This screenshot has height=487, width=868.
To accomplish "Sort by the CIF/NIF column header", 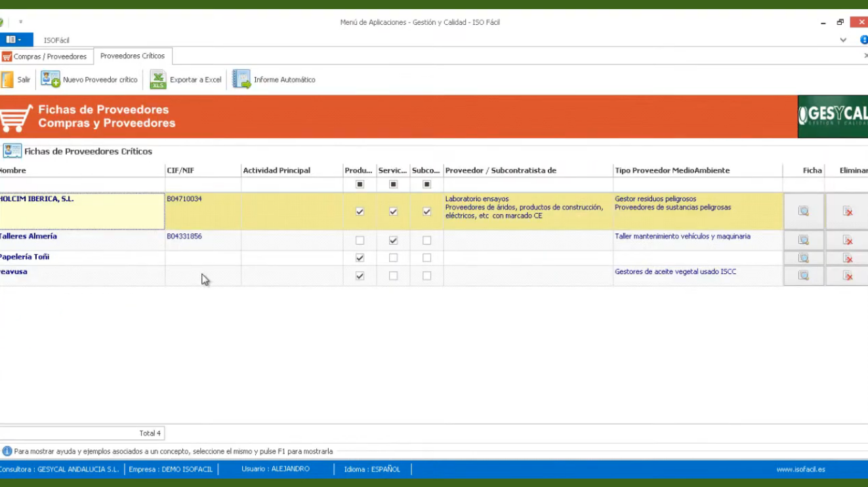I will tap(203, 170).
